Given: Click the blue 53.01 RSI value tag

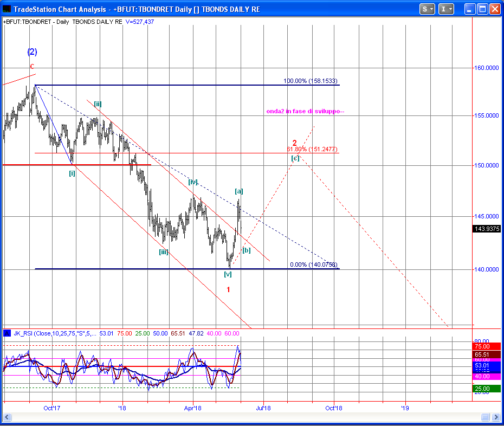Looking at the screenshot, I should [x=487, y=365].
